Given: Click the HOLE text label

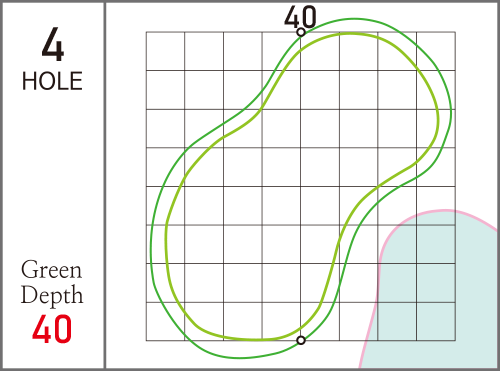Looking at the screenshot, I should 52,81.
